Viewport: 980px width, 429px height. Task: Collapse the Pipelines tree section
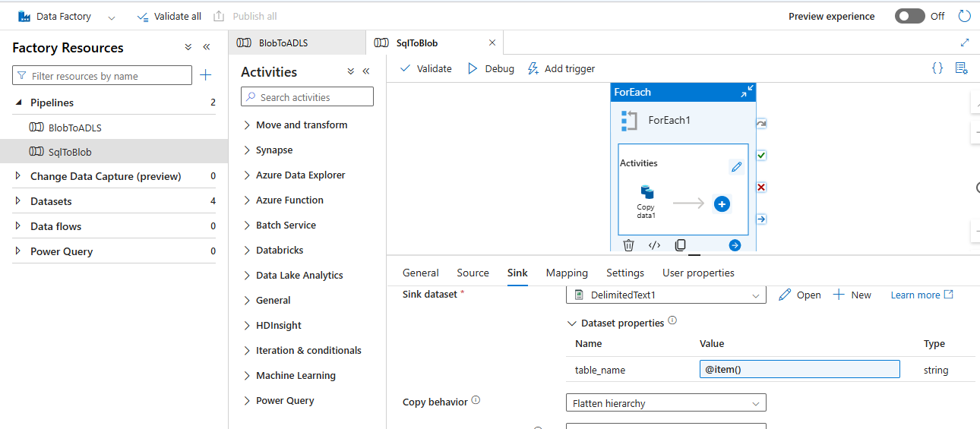[x=18, y=103]
